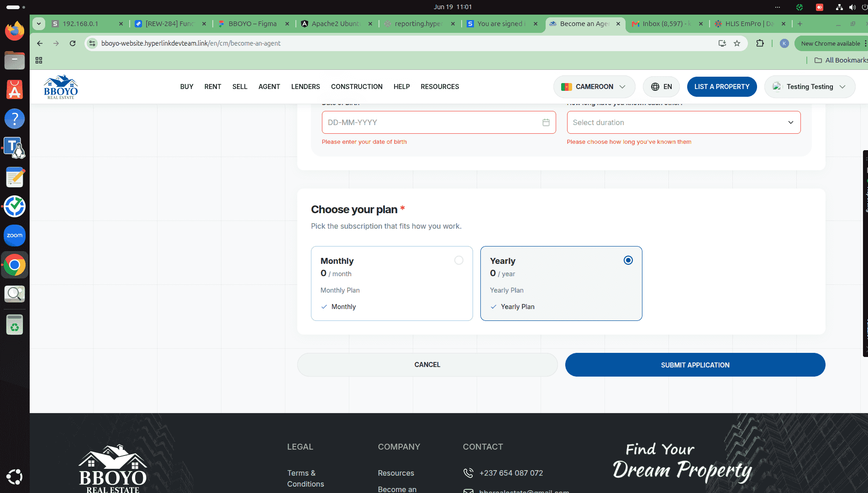This screenshot has height=493, width=868.
Task: Click the red screen recording indicator
Action: (x=820, y=7)
